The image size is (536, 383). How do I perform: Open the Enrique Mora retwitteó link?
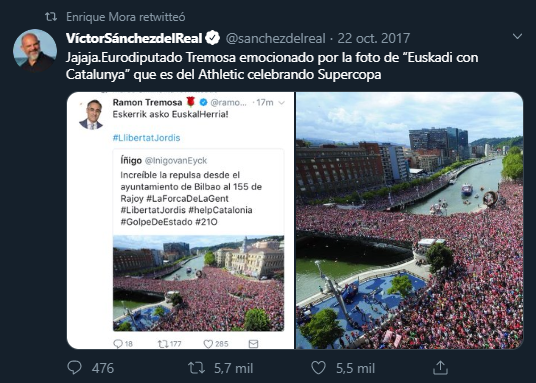click(x=125, y=17)
